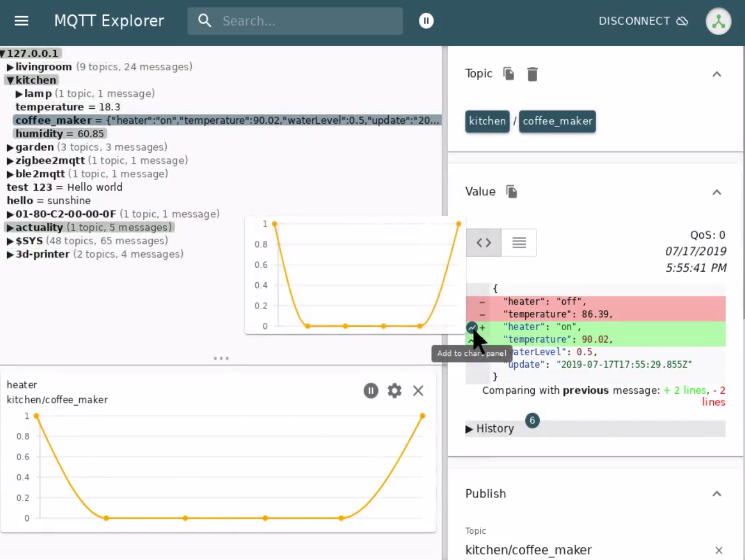745x560 pixels.
Task: Click the search magnifier icon
Action: coord(205,21)
